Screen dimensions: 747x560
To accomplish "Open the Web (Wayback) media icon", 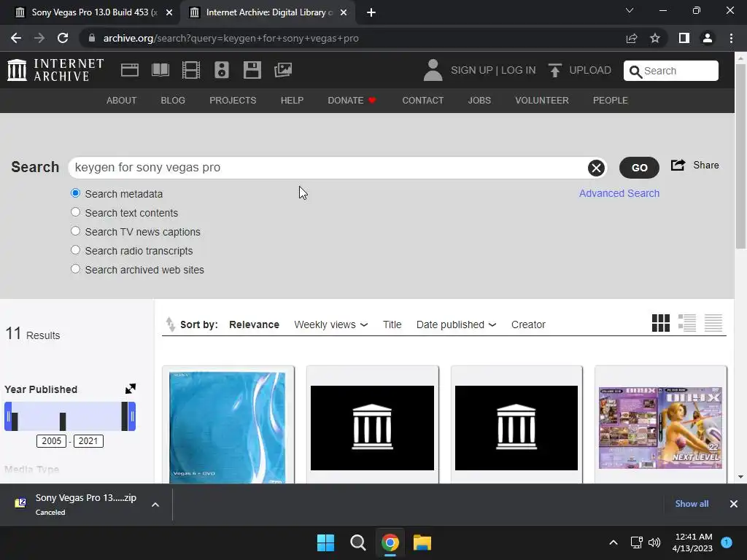I will pos(130,70).
